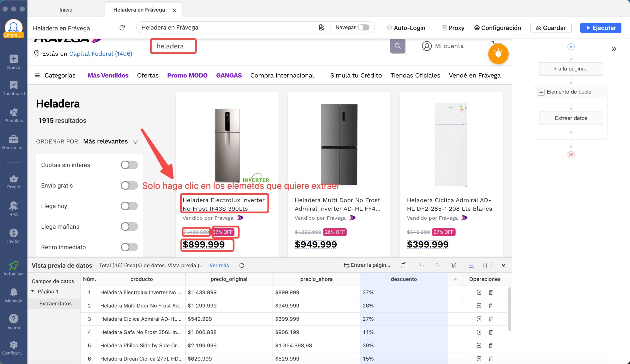
Task: Click the export download icon above the data table
Action: click(421, 265)
